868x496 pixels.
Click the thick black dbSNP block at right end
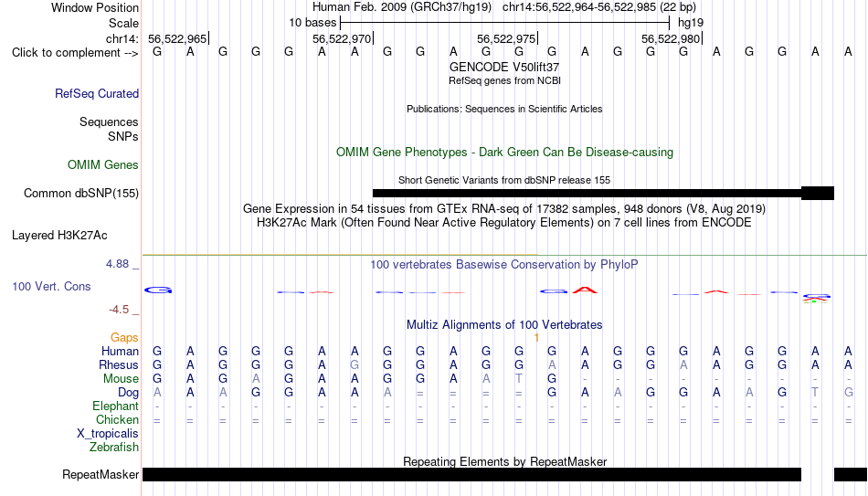(818, 194)
